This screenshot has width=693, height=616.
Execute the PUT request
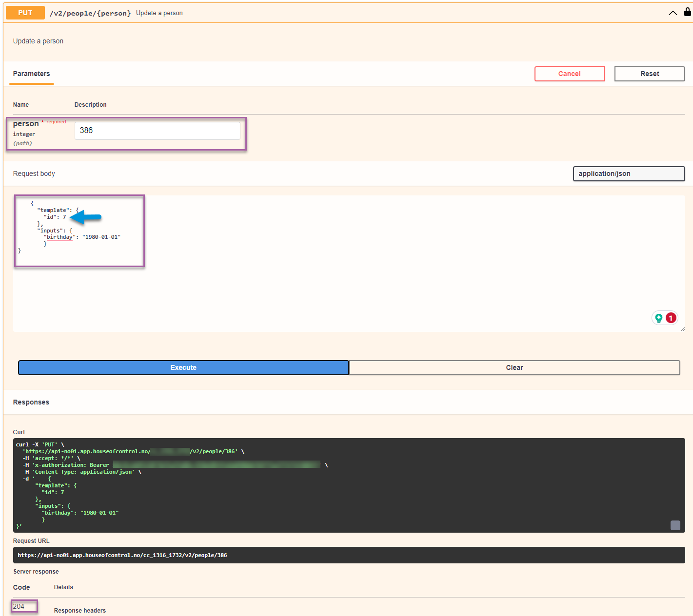[183, 367]
